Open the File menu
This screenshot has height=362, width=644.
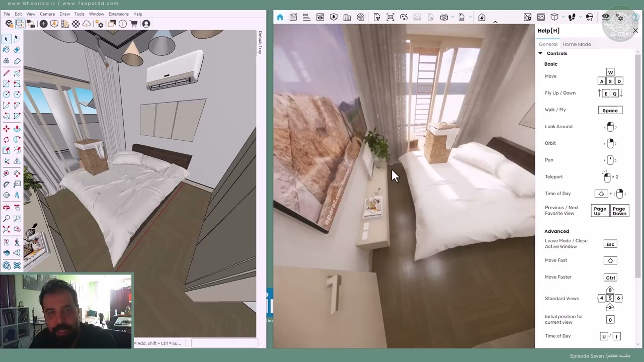pyautogui.click(x=7, y=14)
